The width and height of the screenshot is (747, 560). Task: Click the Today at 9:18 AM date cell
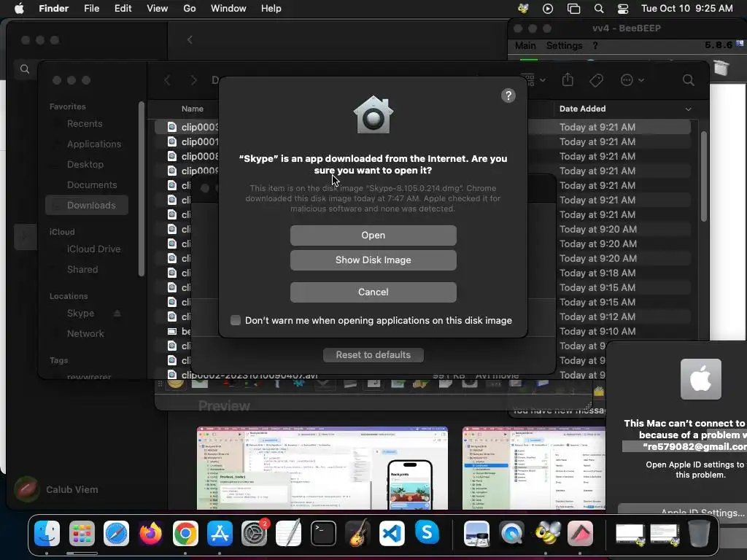tap(597, 273)
